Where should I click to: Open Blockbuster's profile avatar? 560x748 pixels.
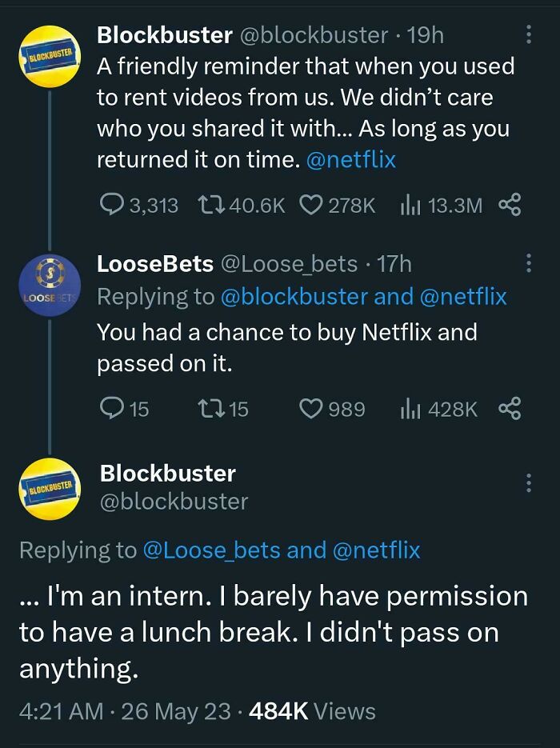click(50, 56)
